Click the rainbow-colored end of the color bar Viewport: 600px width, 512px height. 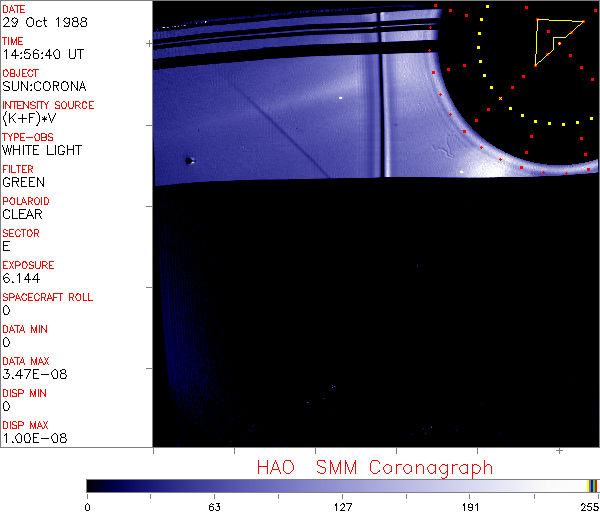click(593, 485)
